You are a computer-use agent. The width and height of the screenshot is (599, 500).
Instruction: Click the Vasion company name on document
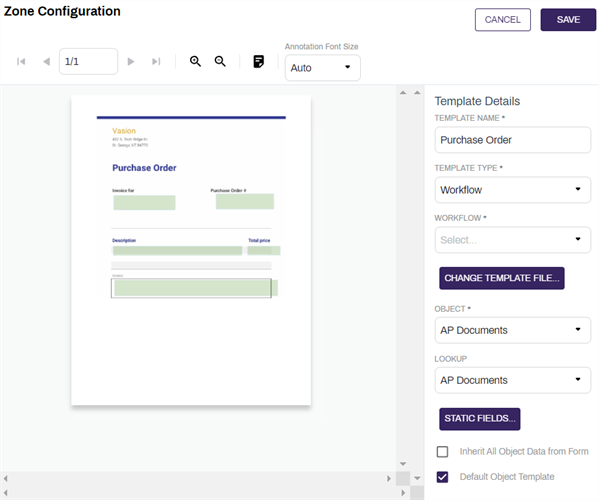124,131
